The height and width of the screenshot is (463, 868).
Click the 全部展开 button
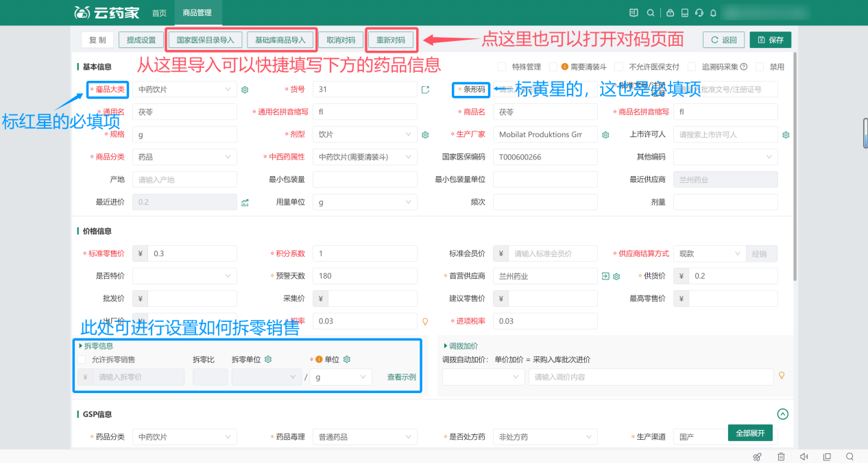point(751,434)
